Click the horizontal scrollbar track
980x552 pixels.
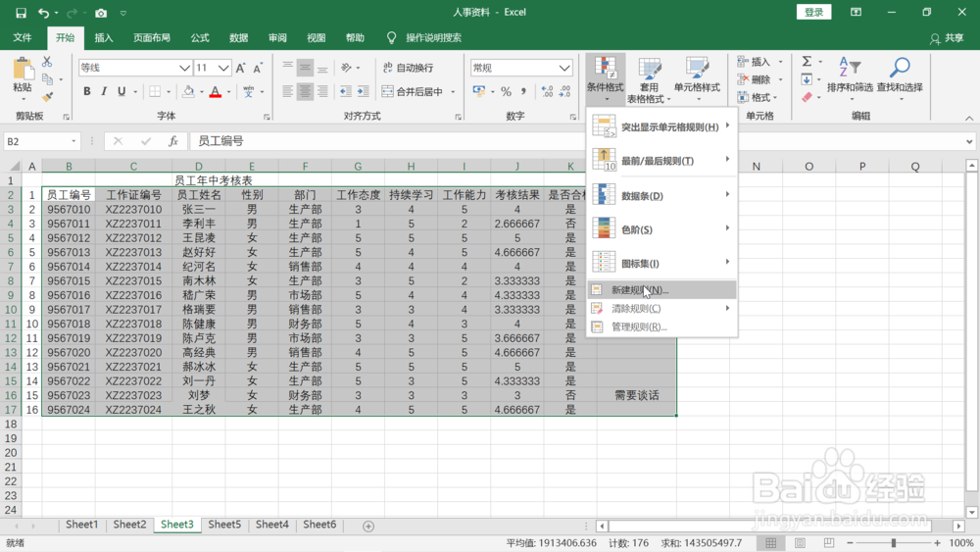point(780,526)
